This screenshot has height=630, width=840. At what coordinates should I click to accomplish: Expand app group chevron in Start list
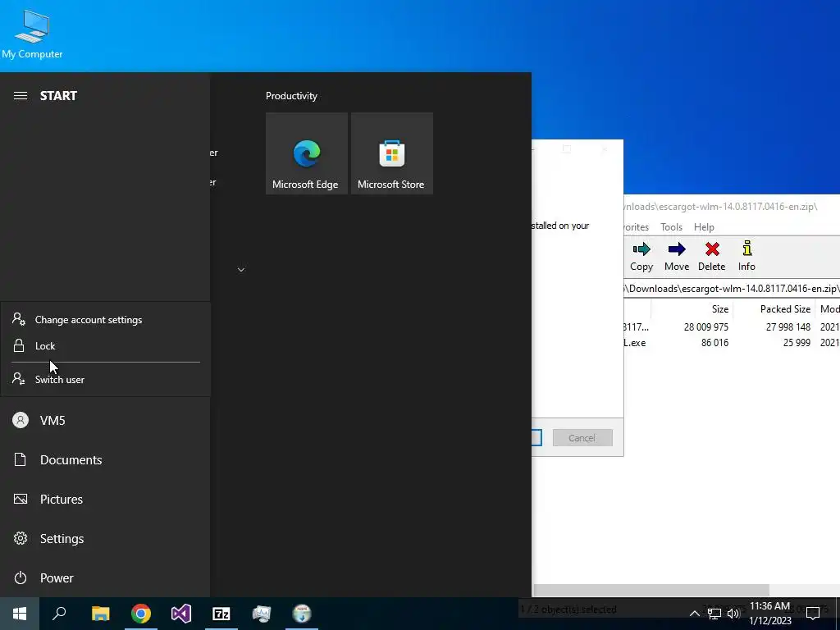[x=241, y=269]
